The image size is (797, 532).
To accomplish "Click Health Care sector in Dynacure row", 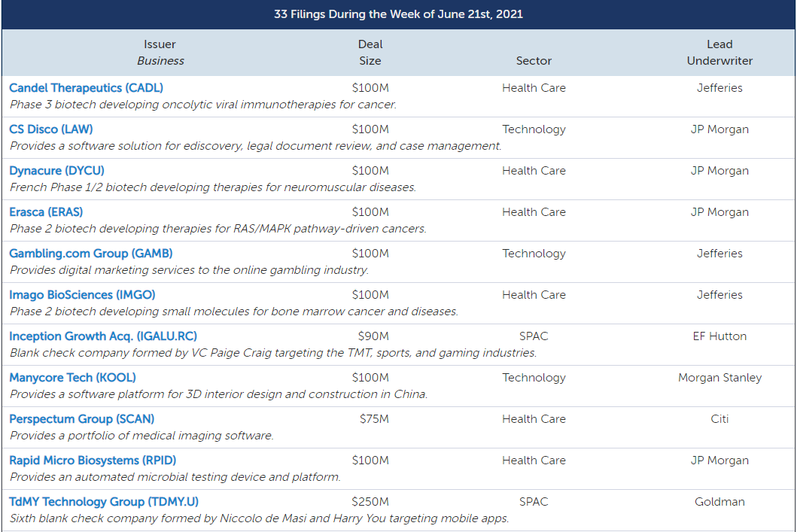I will 534,171.
